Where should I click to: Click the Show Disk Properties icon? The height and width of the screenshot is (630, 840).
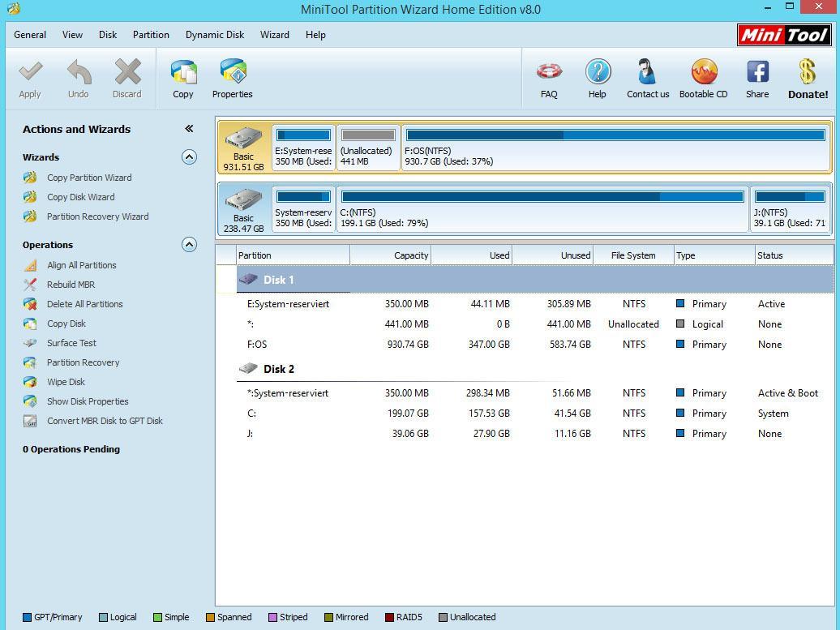(x=30, y=401)
